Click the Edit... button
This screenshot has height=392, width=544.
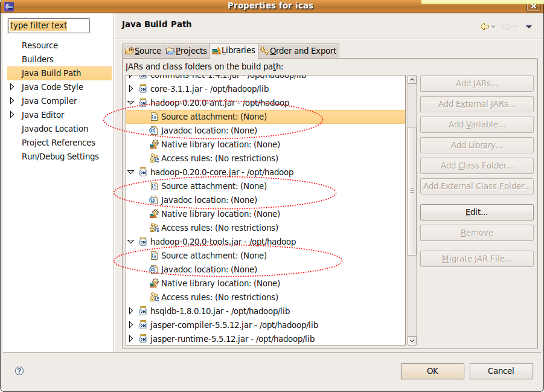point(477,212)
